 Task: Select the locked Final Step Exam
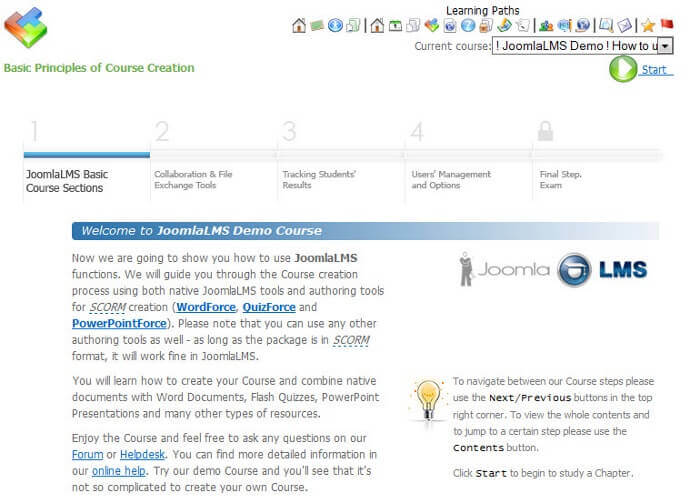[560, 179]
